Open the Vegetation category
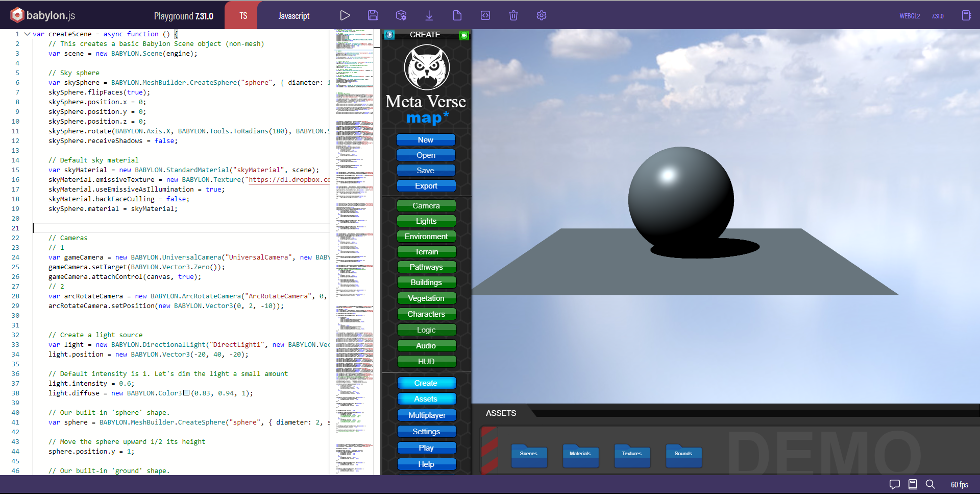980x494 pixels. [426, 298]
